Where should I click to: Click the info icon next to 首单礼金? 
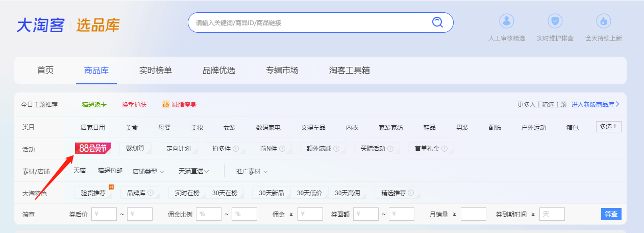pos(444,149)
